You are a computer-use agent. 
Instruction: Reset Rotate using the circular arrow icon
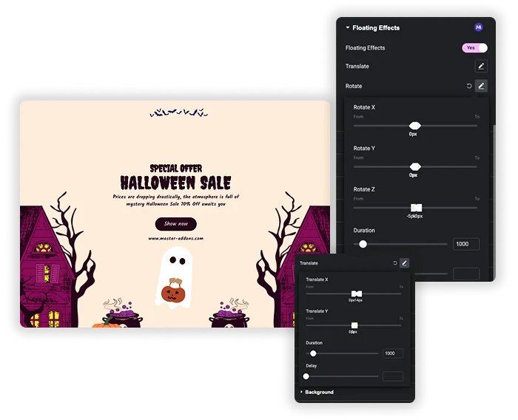pos(468,86)
